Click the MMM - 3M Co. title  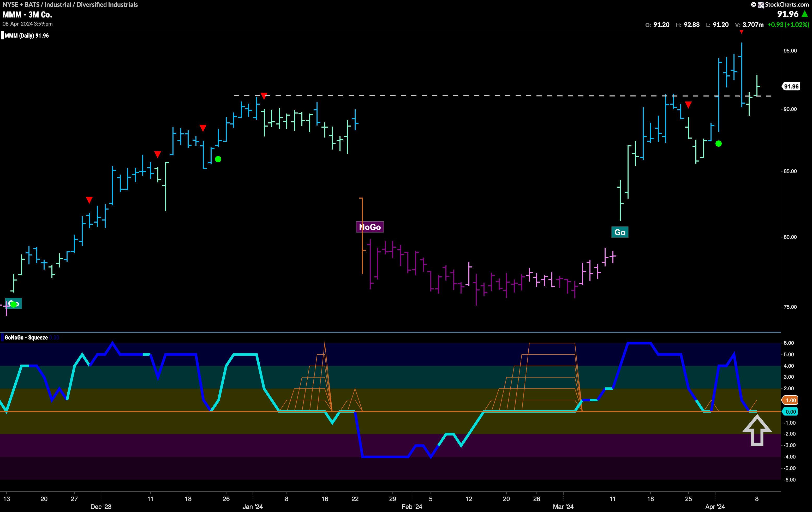point(27,15)
